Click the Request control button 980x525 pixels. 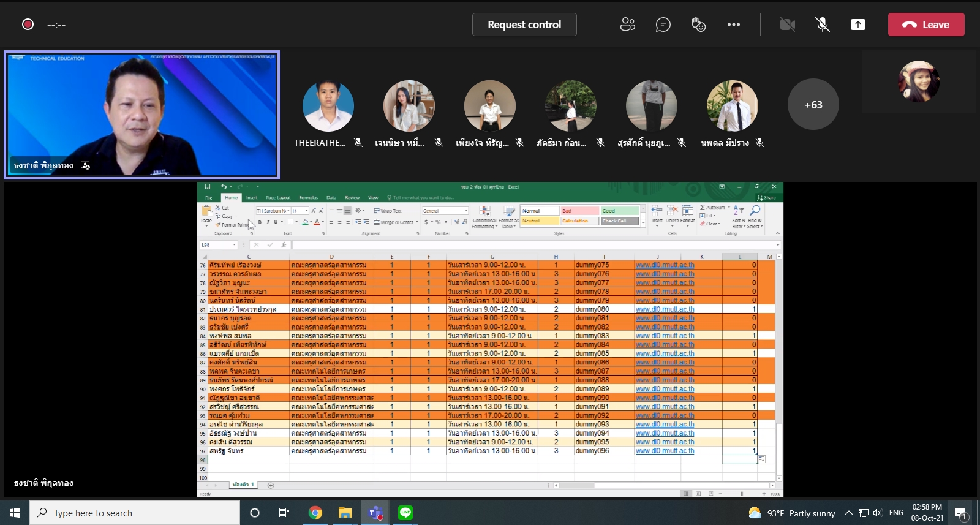click(x=524, y=25)
